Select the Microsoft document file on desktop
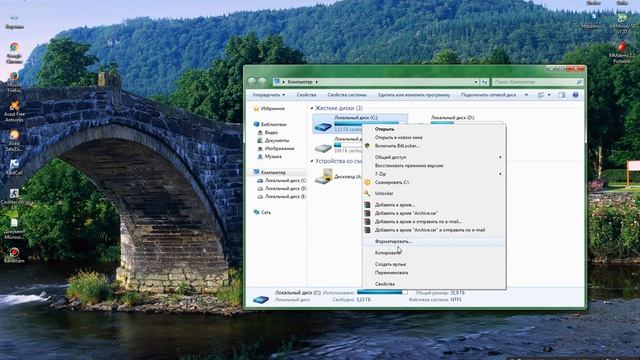 click(14, 229)
